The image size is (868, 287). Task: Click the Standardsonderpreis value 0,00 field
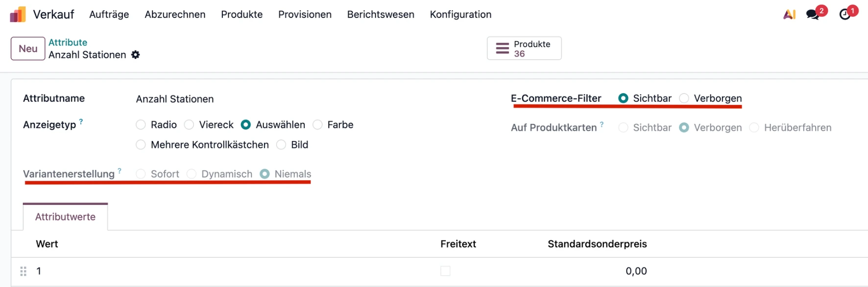coord(637,271)
